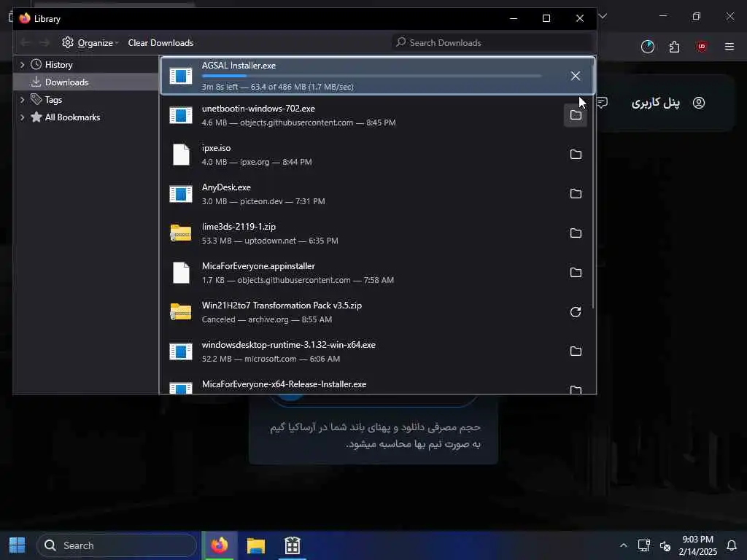
Task: Expand the Tags tree node
Action: point(23,99)
